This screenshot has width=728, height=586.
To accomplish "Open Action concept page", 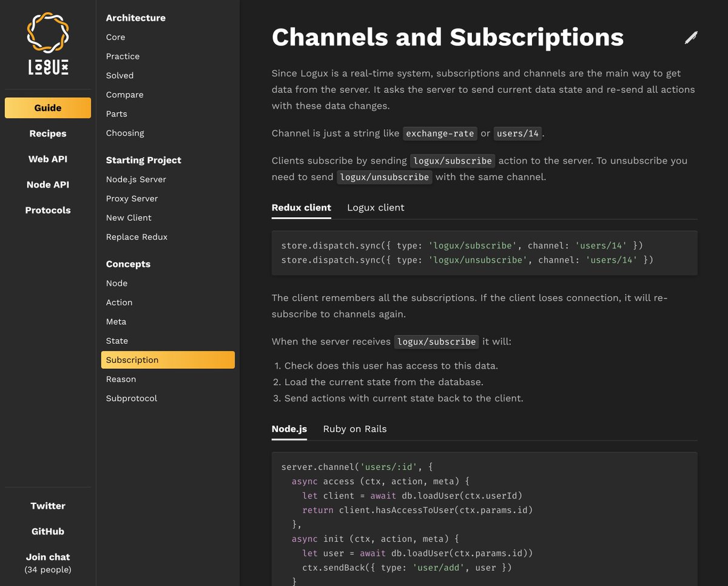I will (119, 303).
